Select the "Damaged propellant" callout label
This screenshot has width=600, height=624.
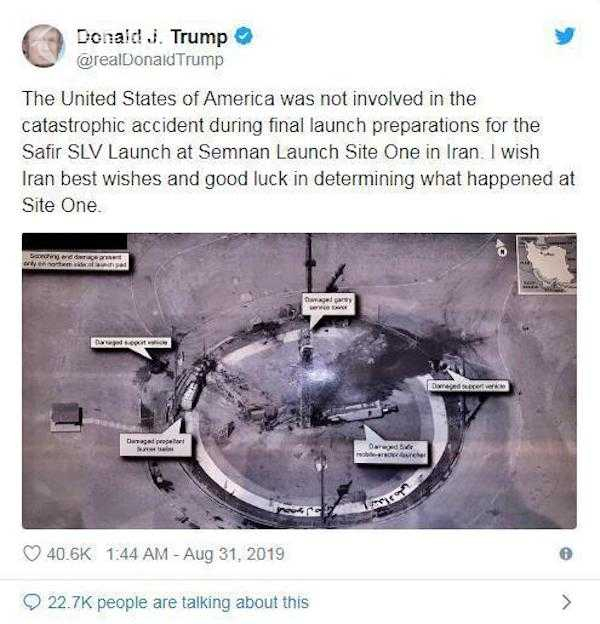coord(156,445)
